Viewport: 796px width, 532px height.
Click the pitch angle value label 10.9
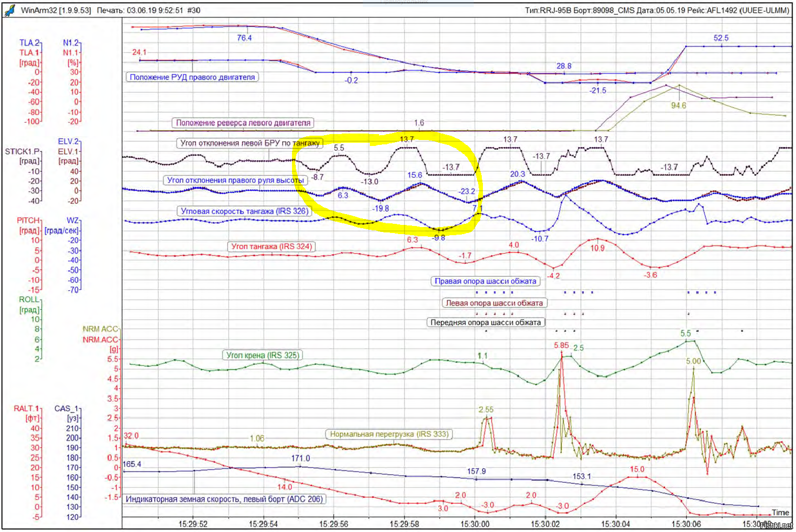[x=598, y=248]
